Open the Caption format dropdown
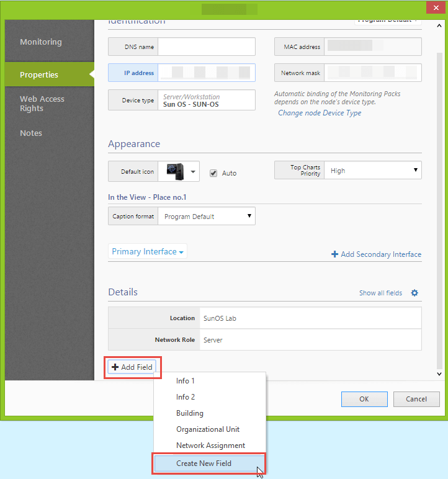Screen dimensions: 448x479 coord(206,217)
